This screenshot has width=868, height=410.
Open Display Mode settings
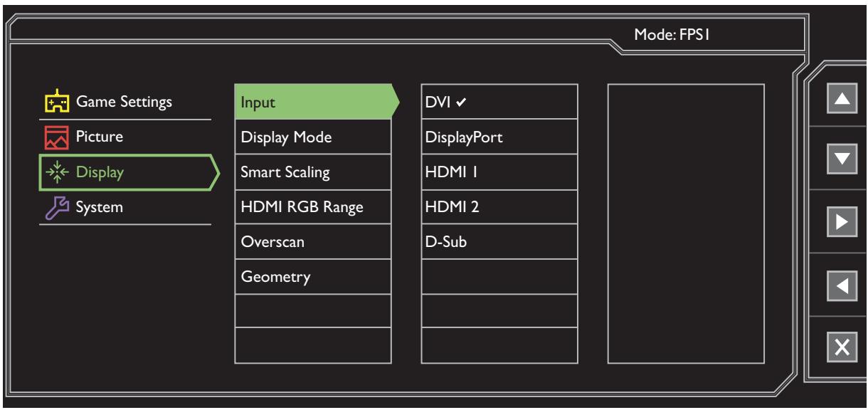(312, 137)
